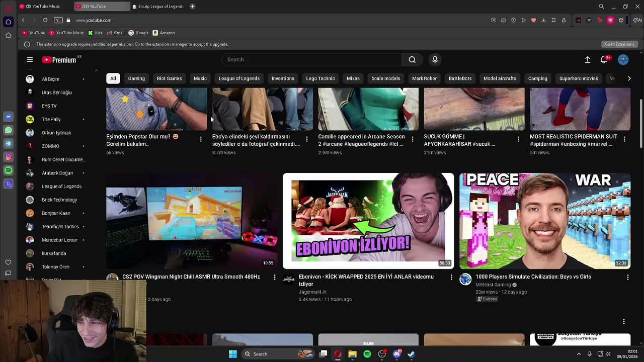Switch to the Elo.rip League of Legends tab
Image resolution: width=644 pixels, height=362 pixels.
158,7
